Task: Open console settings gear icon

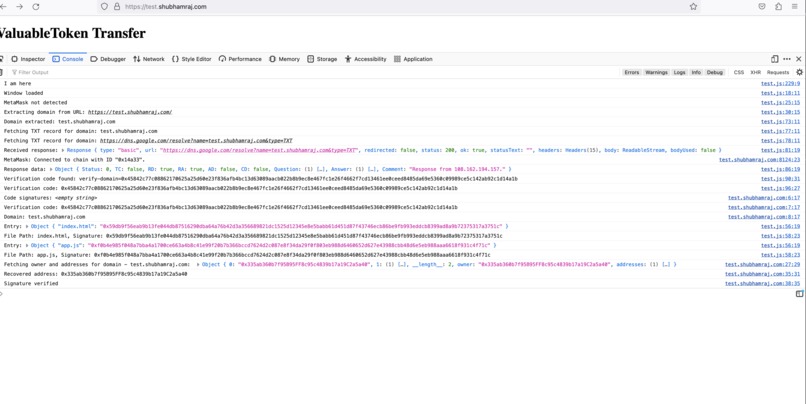Action: coord(799,72)
